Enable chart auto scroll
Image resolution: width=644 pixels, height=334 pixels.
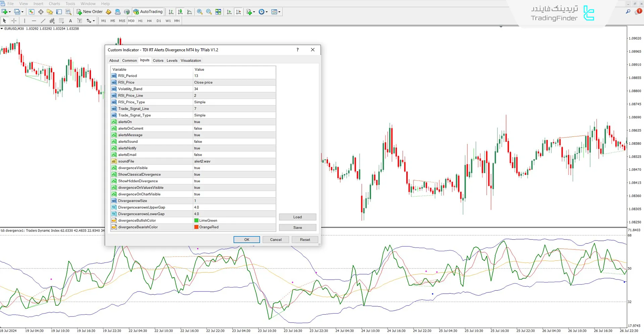[x=229, y=12]
